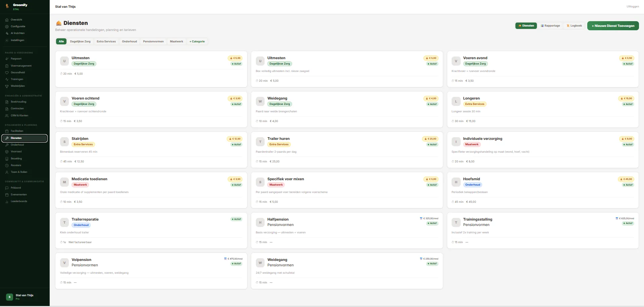Open the Longeren service card
Image resolution: width=644 pixels, height=307 pixels.
[543, 109]
